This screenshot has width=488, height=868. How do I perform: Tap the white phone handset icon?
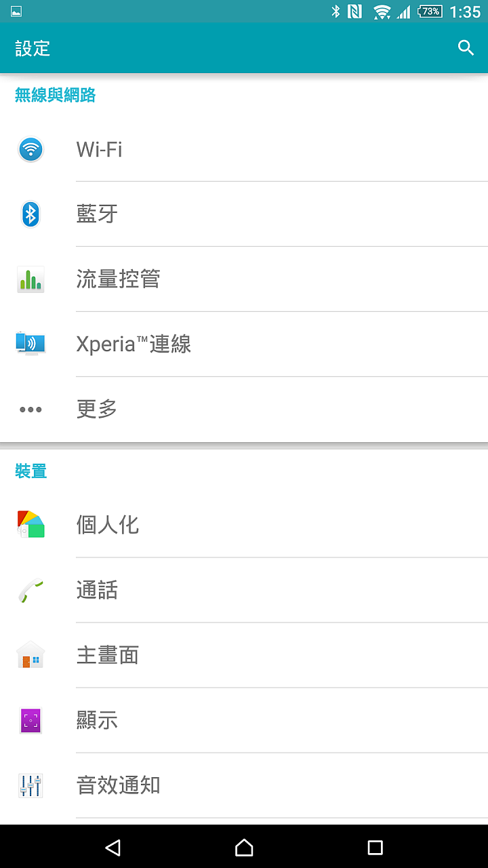(30, 590)
